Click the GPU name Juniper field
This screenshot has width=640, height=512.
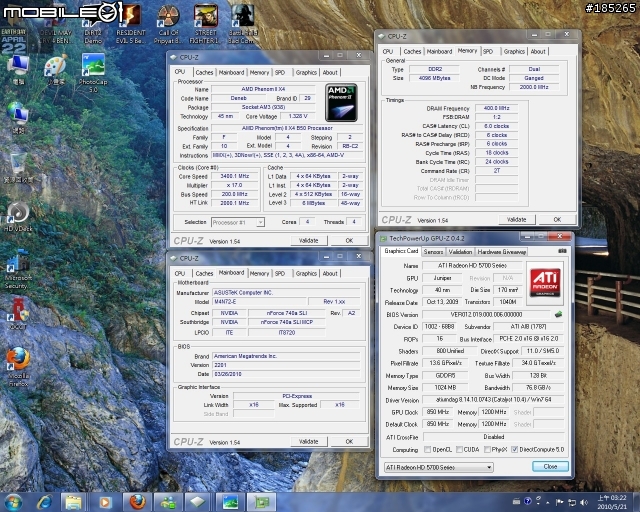[442, 278]
